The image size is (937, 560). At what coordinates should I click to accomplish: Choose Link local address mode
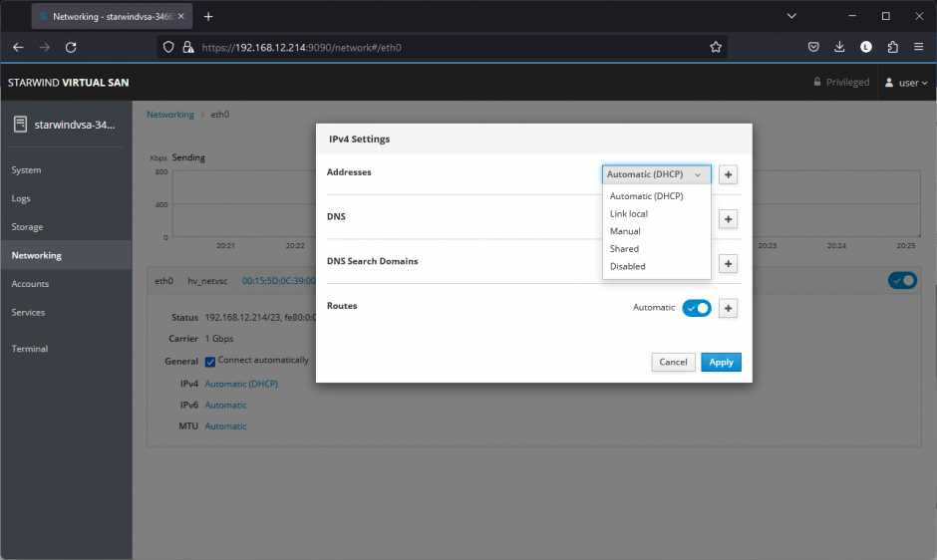(629, 214)
